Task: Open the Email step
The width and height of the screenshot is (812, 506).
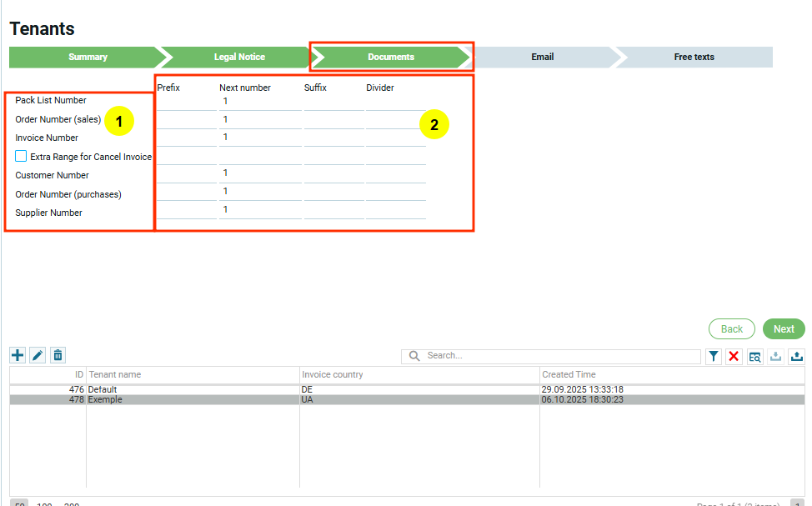Action: pos(542,57)
